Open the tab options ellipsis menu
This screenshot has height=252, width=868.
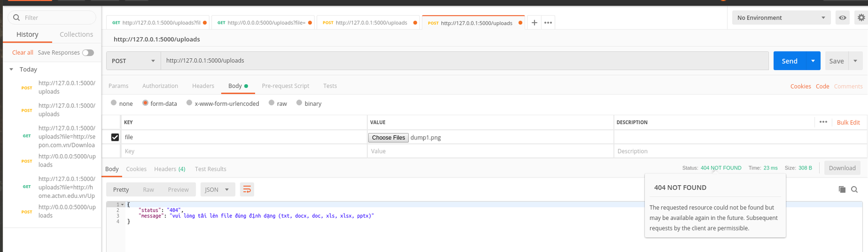point(548,23)
